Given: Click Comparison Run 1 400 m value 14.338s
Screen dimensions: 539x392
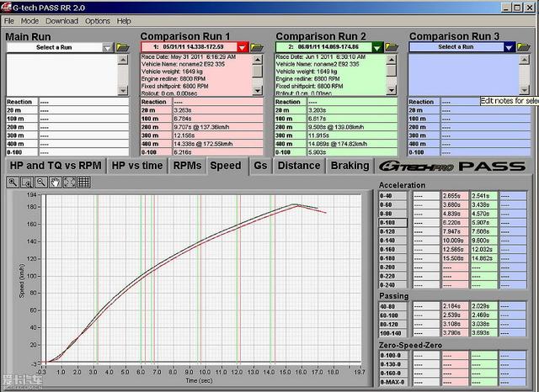Looking at the screenshot, I should tap(218, 144).
